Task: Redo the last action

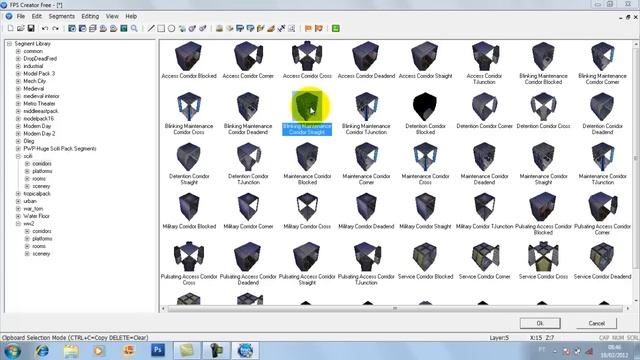Action: [55, 28]
